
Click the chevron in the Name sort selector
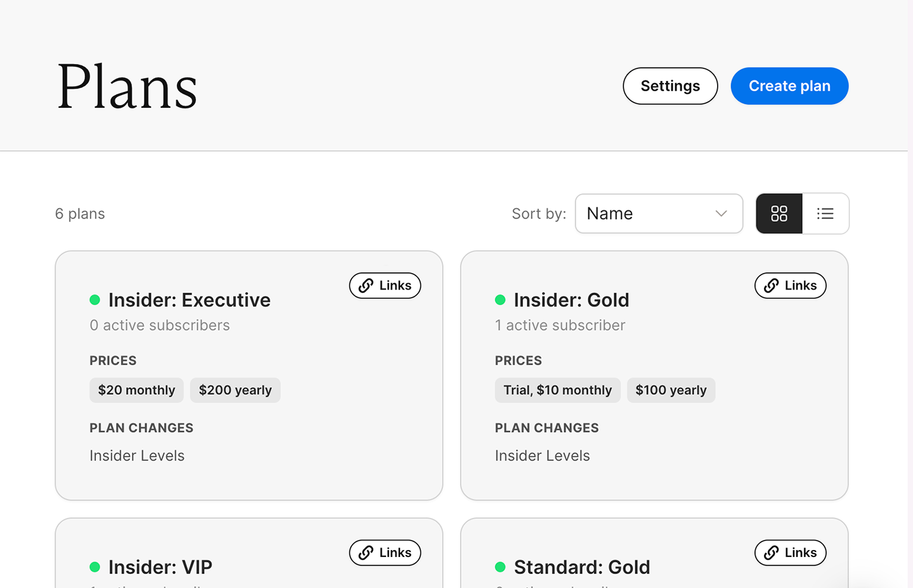(x=721, y=214)
